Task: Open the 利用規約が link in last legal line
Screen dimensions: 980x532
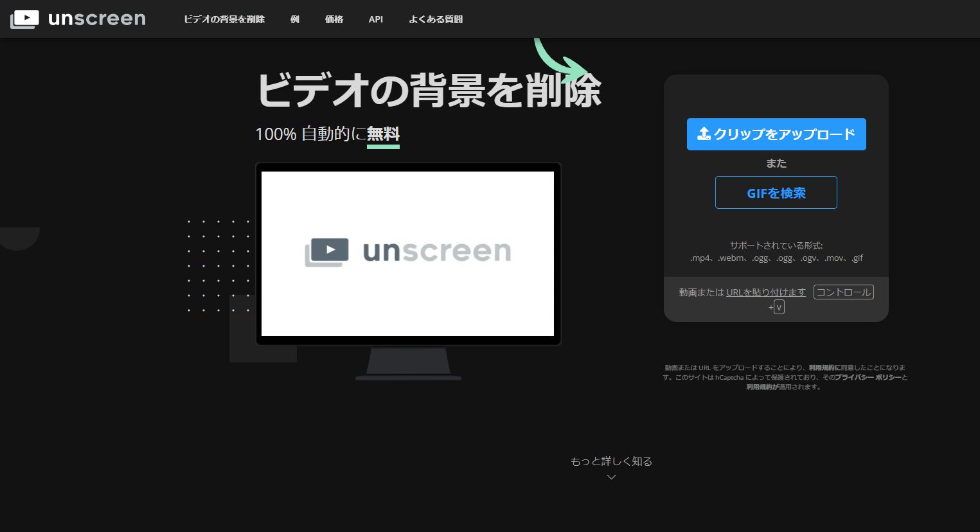Action: pyautogui.click(x=762, y=387)
